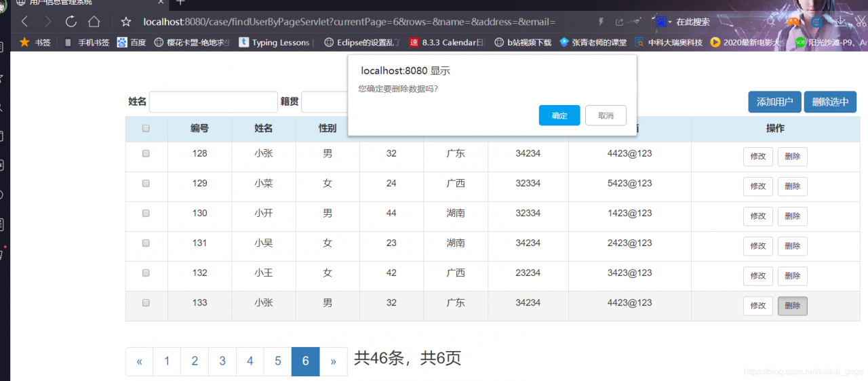Image resolution: width=868 pixels, height=381 pixels.
Task: Open the 手机书签 bookmark
Action: click(x=87, y=42)
